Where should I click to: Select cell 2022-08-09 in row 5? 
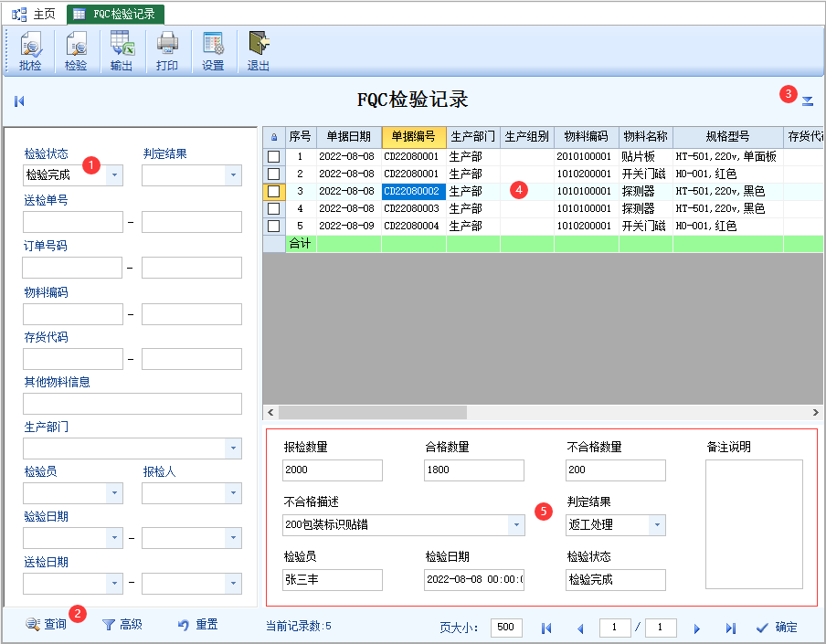[349, 226]
